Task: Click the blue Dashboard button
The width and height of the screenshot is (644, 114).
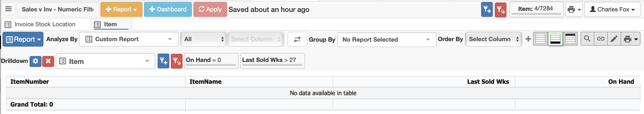Action: (x=168, y=9)
